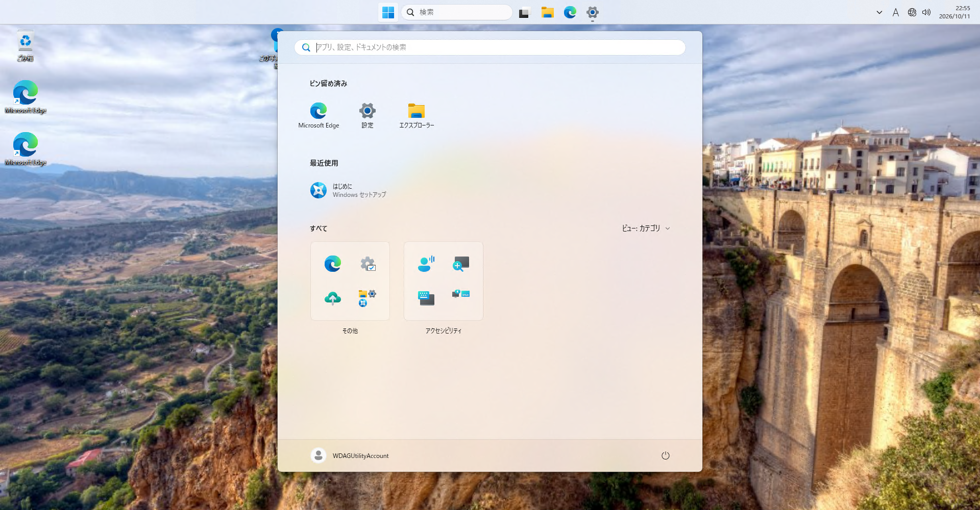Select first Microsoft Edge desktop shortcut
The image size is (980, 510).
(x=26, y=97)
